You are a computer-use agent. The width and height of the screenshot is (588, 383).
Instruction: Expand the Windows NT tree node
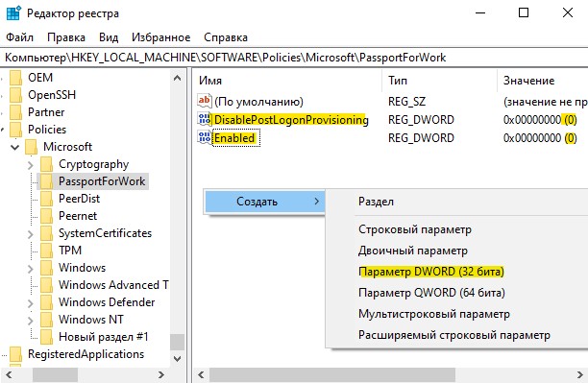click(x=31, y=320)
